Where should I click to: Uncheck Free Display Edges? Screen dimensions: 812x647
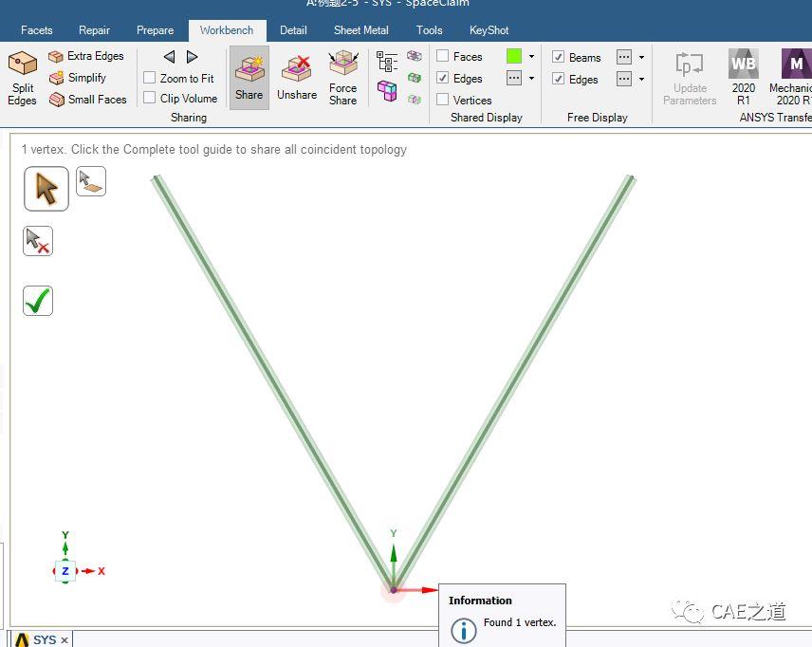(558, 79)
